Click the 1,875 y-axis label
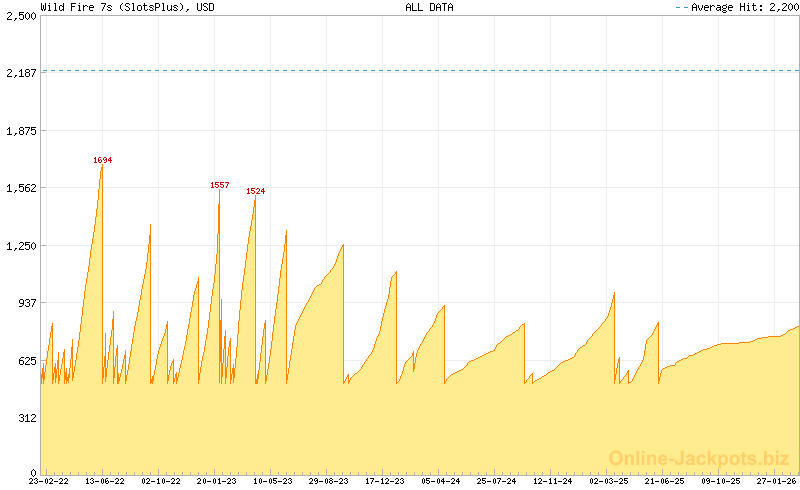 pos(21,131)
